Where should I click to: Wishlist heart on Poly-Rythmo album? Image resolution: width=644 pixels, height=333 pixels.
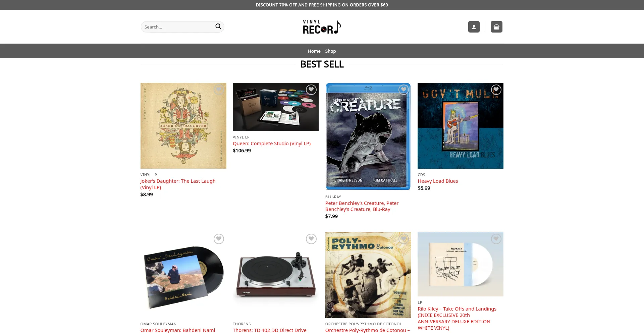click(x=404, y=239)
